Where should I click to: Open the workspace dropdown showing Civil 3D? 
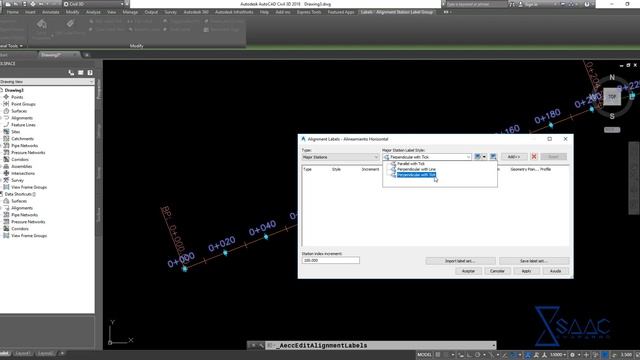[x=93, y=4]
